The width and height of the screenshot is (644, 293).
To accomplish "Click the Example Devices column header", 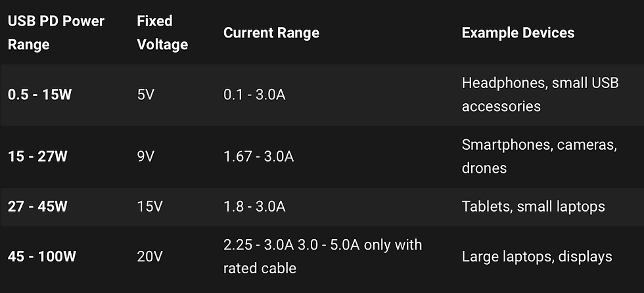I will pyautogui.click(x=518, y=33).
